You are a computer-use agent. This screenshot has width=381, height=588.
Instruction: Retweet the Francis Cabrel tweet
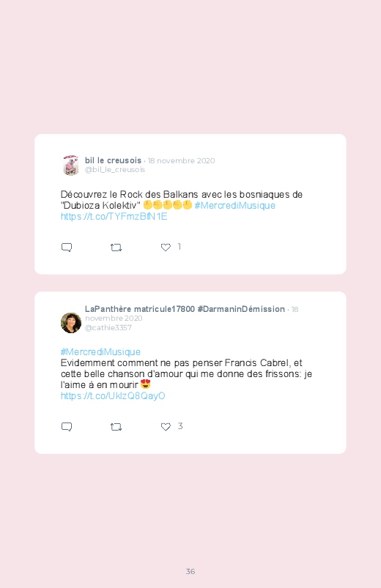116,427
